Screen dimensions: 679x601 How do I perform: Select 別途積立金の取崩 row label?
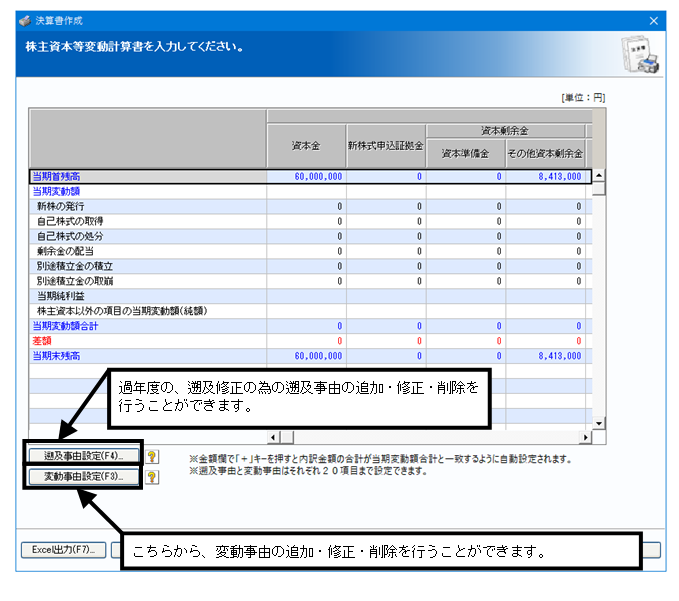pyautogui.click(x=148, y=281)
